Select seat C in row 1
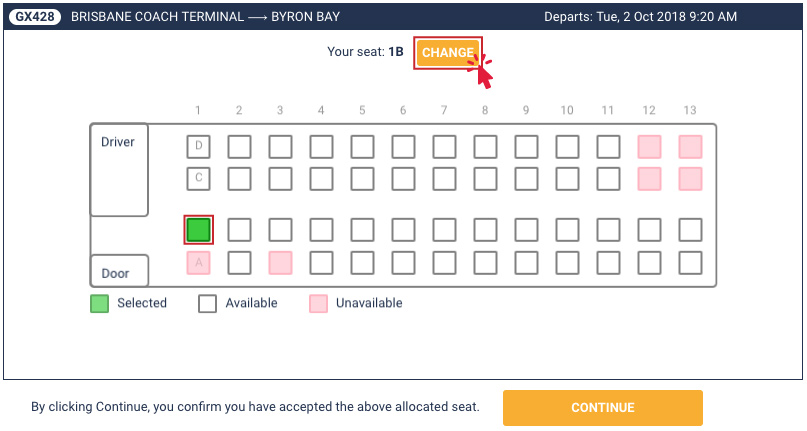 (199, 179)
